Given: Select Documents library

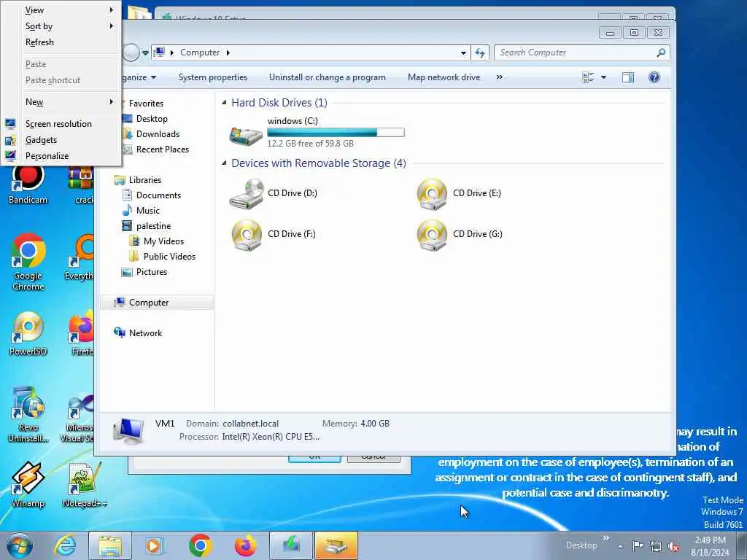Looking at the screenshot, I should click(158, 195).
